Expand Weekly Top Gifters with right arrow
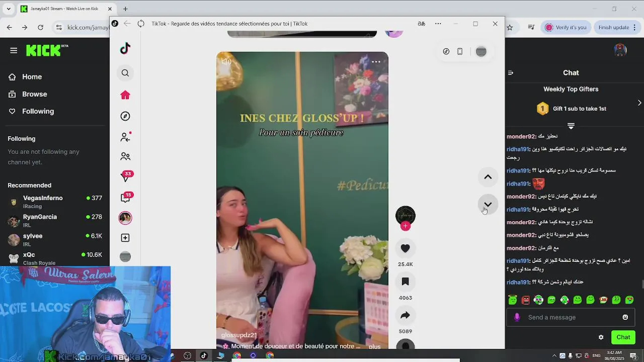The height and width of the screenshot is (362, 644). [639, 103]
